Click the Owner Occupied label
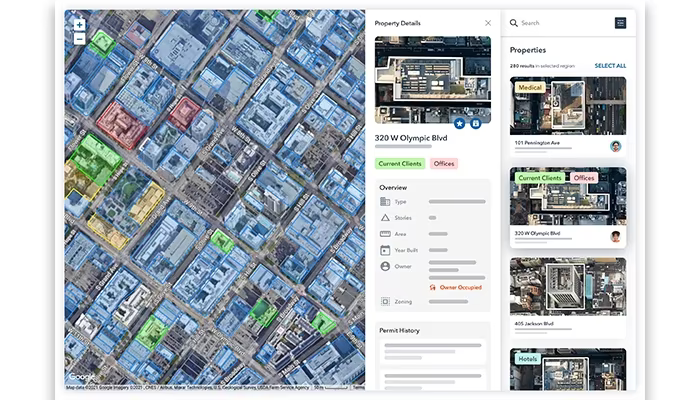This screenshot has width=700, height=400. (x=461, y=288)
